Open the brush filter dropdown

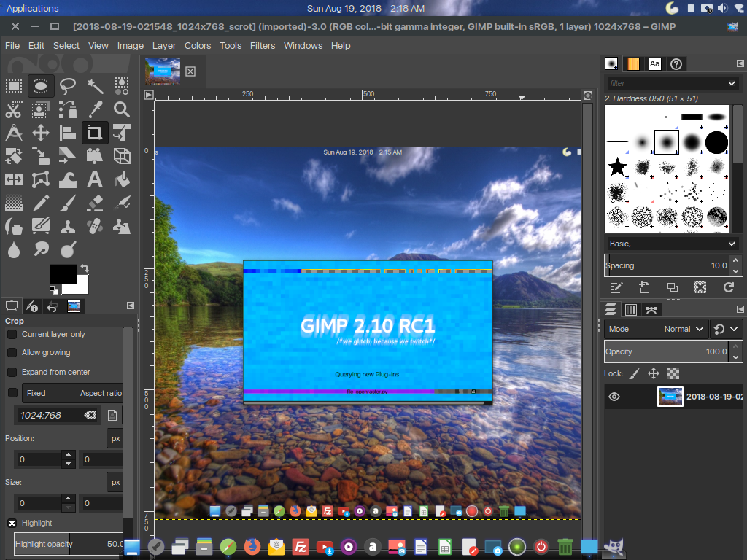(x=732, y=83)
